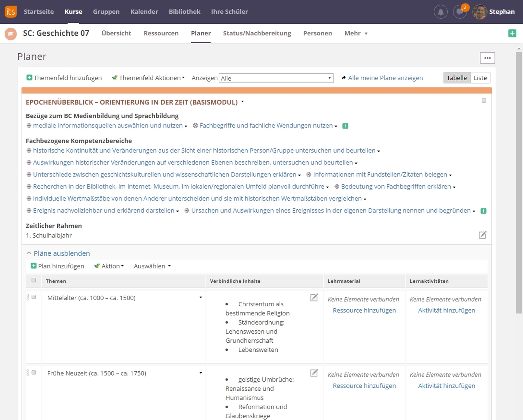Click Stephan's profile avatar
This screenshot has height=420, width=523.
479,12
